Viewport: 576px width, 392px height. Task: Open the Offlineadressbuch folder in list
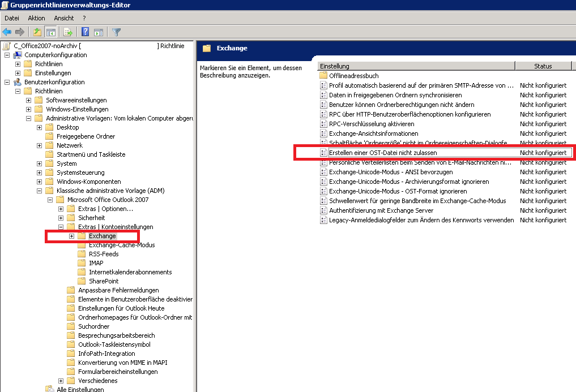(x=353, y=76)
